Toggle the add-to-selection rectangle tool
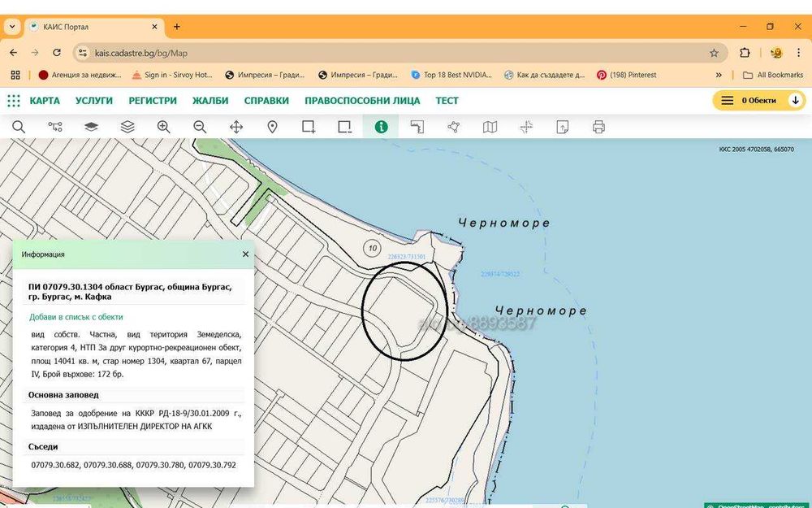This screenshot has height=508, width=812. [x=309, y=127]
